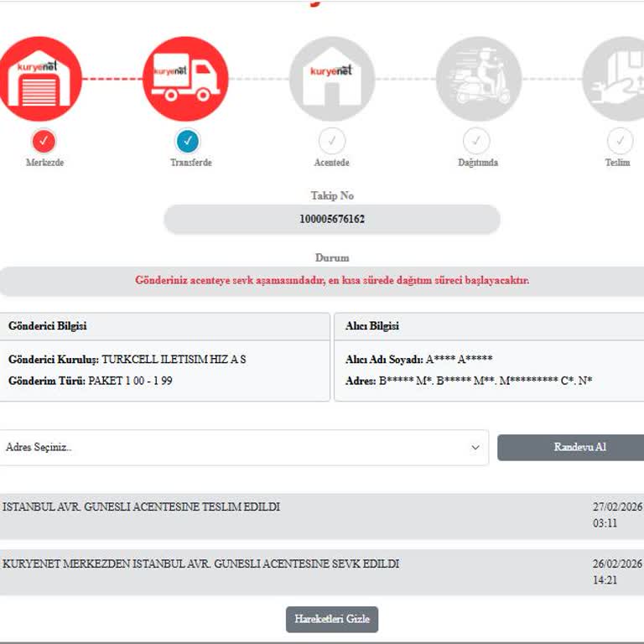Click the Adres Seçiniz chevron arrow

tap(475, 447)
